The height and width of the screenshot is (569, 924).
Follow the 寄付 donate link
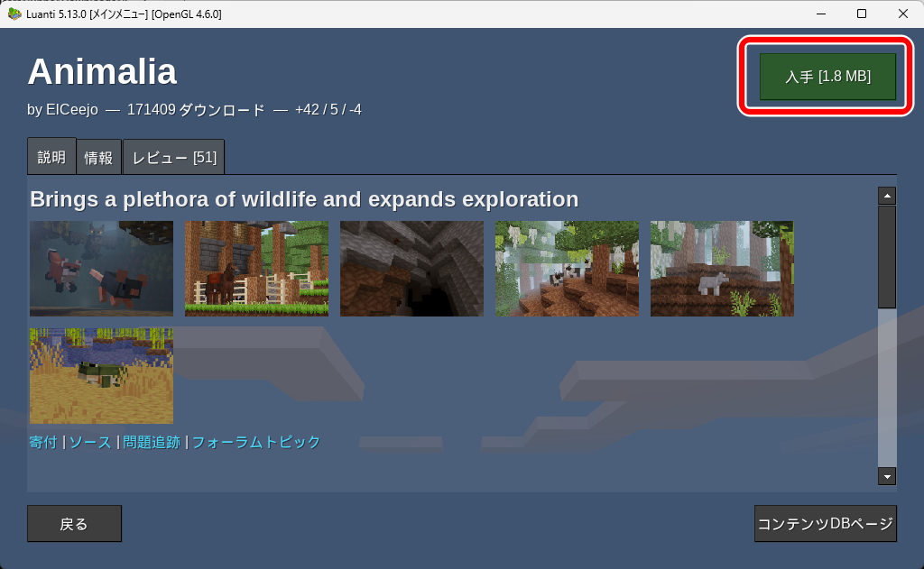tap(43, 442)
